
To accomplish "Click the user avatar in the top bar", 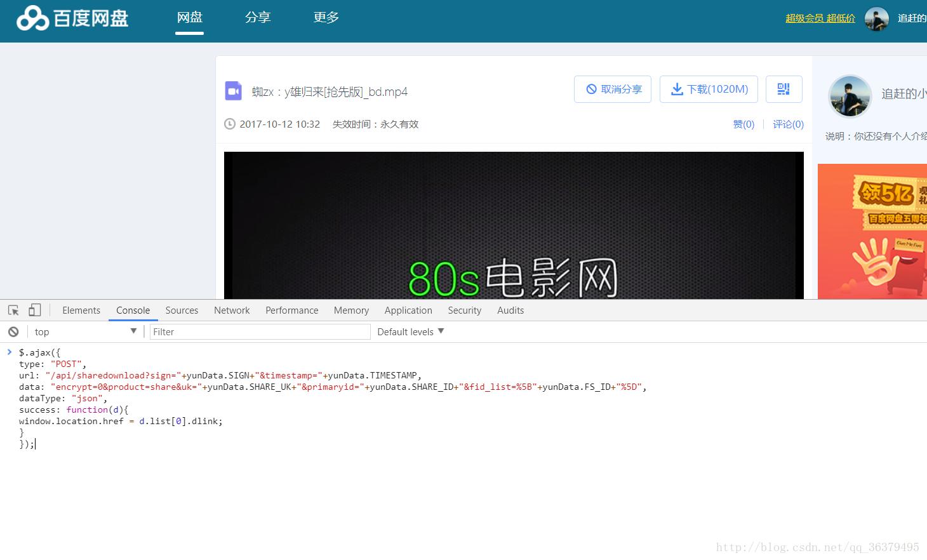I will [x=877, y=19].
